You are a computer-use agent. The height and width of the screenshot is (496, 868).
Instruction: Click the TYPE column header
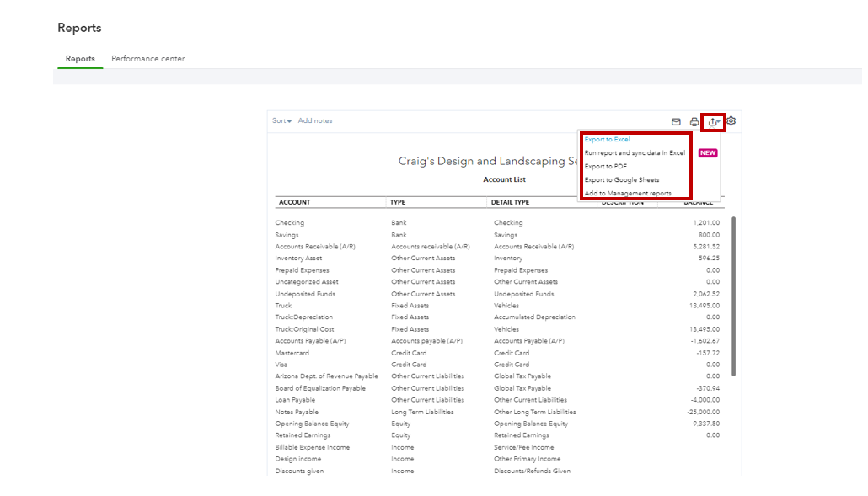click(x=399, y=203)
